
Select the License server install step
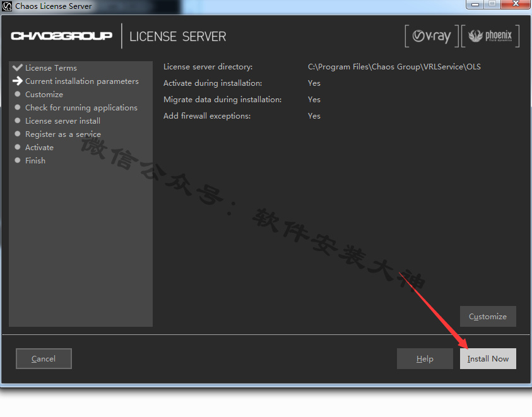pyautogui.click(x=62, y=120)
